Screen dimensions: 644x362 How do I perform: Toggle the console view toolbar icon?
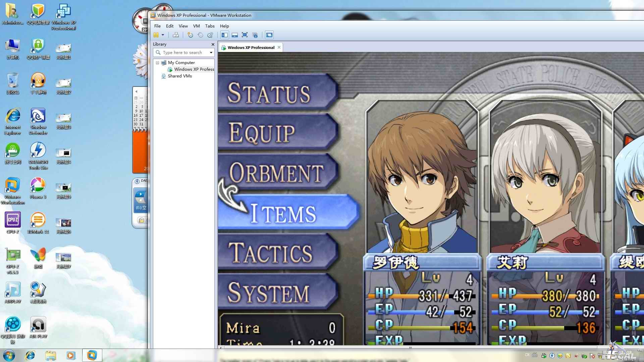pos(269,35)
